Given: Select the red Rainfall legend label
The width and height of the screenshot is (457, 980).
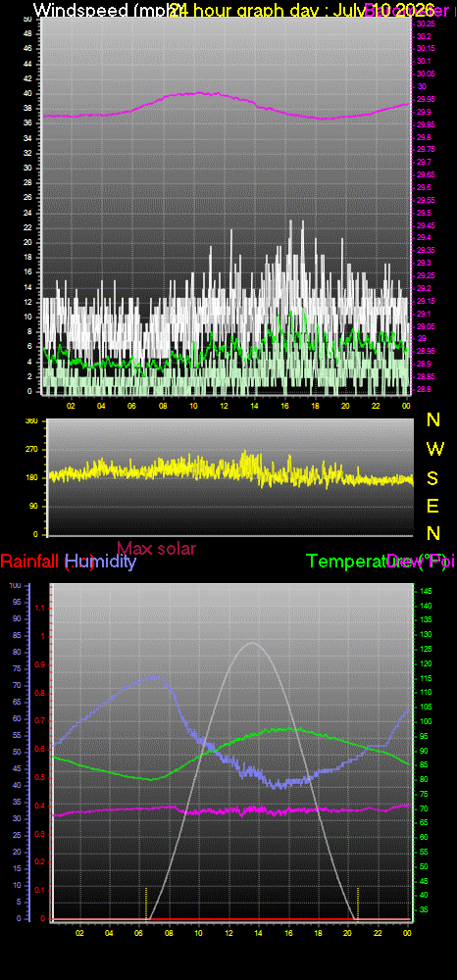Looking at the screenshot, I should [31, 562].
